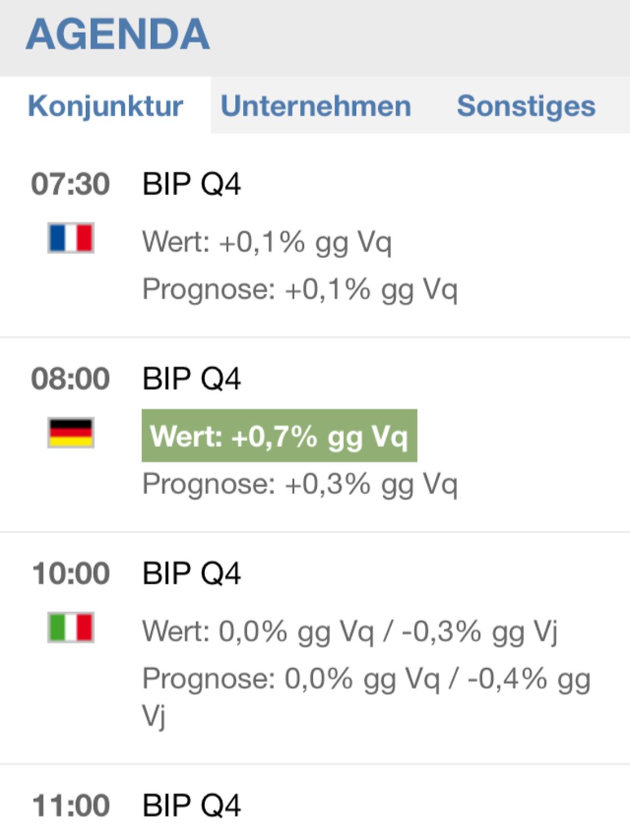Click Germany's Prognose +0,3% line
630x840 pixels.
(299, 484)
